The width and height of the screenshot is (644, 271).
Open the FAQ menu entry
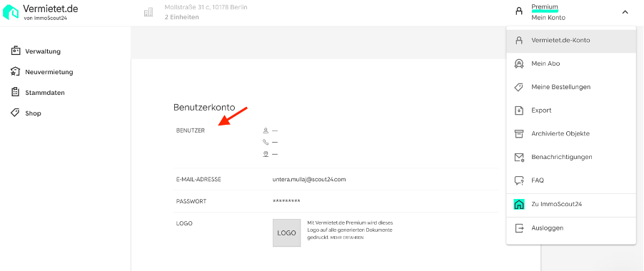click(x=571, y=180)
